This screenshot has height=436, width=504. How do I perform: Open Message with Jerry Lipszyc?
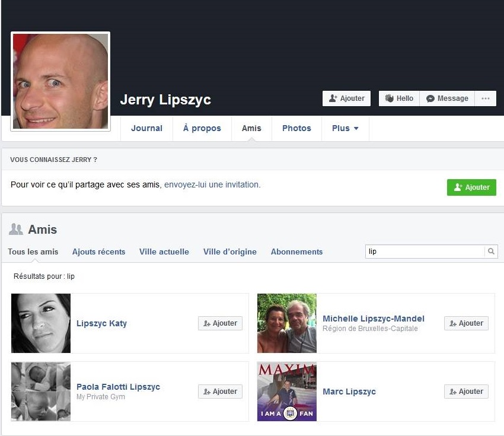pos(447,98)
